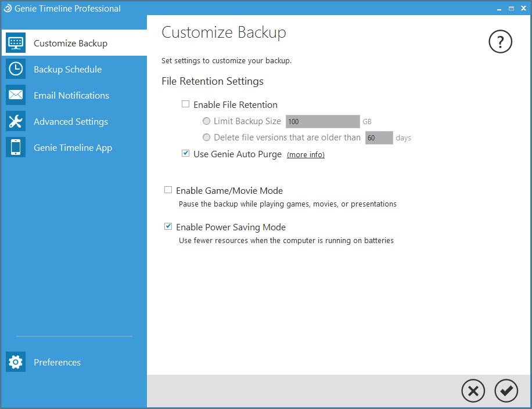The image size is (532, 409).
Task: Click the Email Notifications envelope icon
Action: point(16,95)
